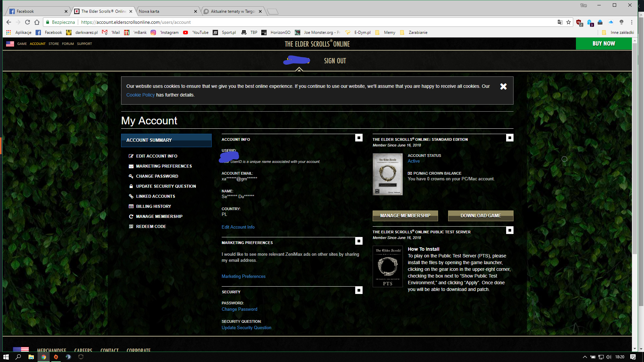Open the Zarabianie bookmarks folder
Screen dimensions: 644x362
coord(414,33)
